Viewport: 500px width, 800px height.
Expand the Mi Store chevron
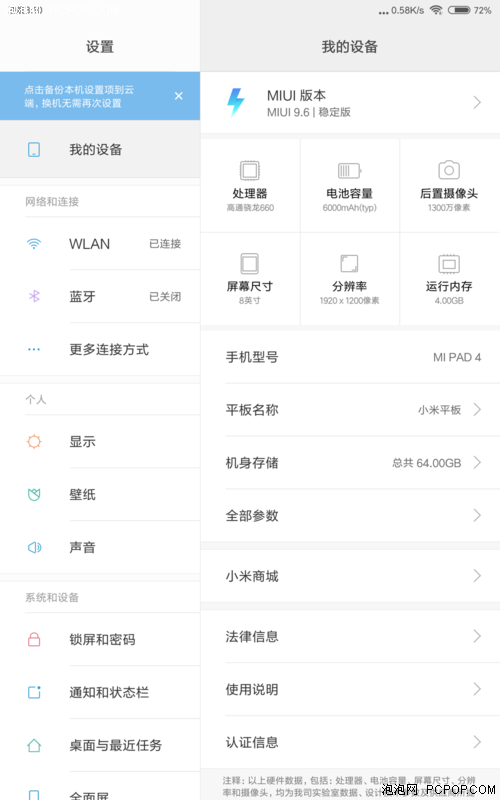point(477,576)
